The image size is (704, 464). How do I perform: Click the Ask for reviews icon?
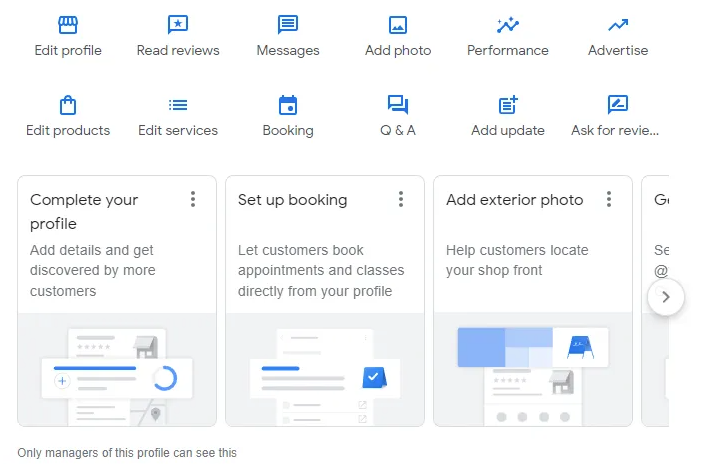pyautogui.click(x=618, y=105)
